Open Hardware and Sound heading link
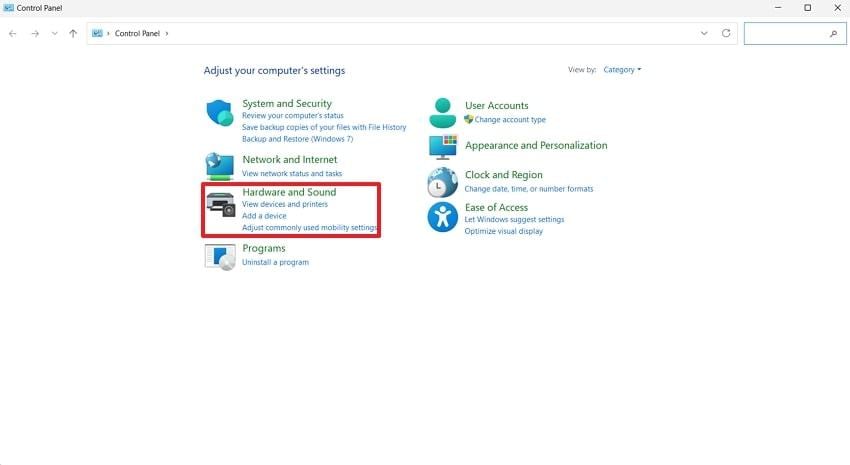 coord(289,192)
